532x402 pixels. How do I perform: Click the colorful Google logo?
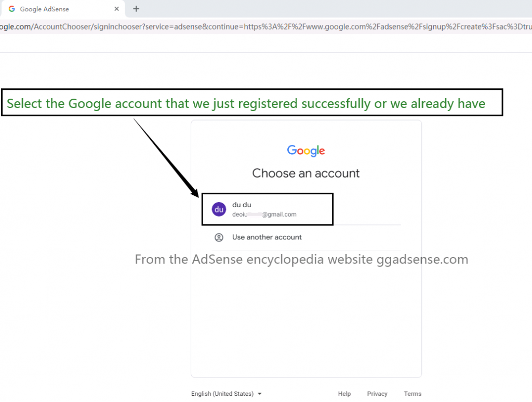coord(306,151)
